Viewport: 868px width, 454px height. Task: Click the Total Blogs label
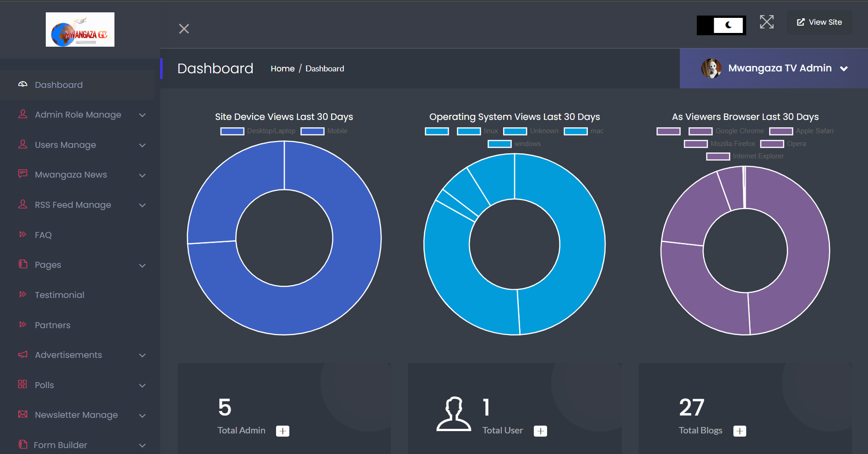[700, 430]
